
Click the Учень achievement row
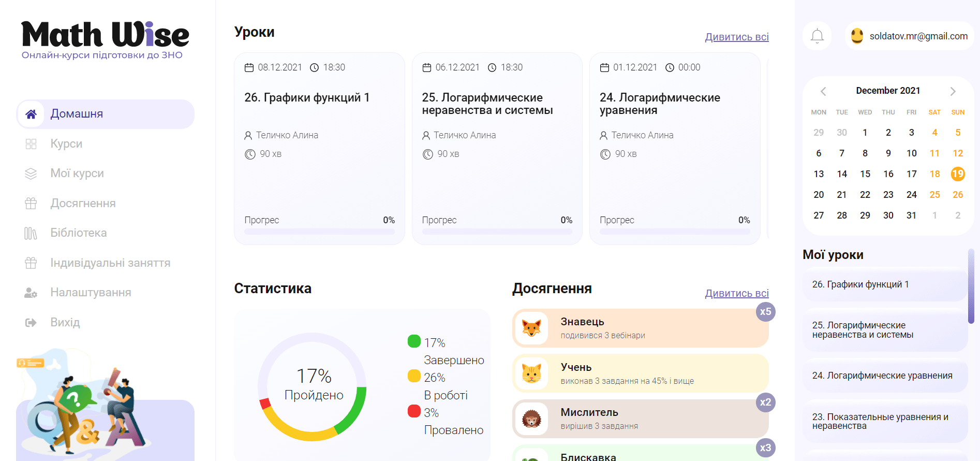coord(641,373)
